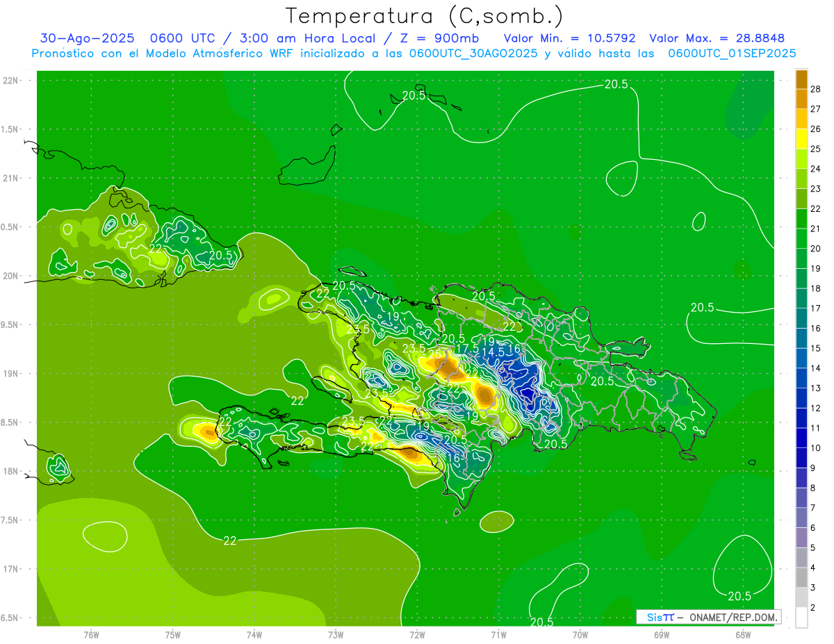Click the "17.5" contour label on the map
834x644 pixels.
pyautogui.click(x=467, y=349)
